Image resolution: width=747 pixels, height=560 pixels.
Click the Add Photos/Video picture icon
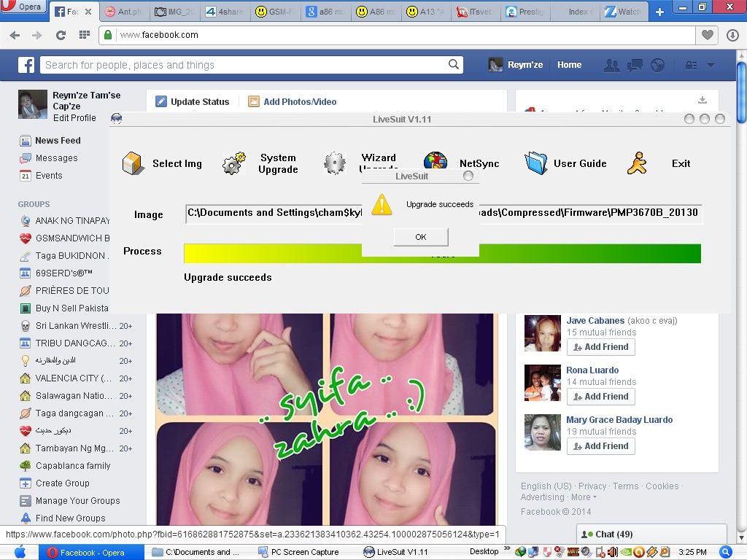tap(254, 101)
